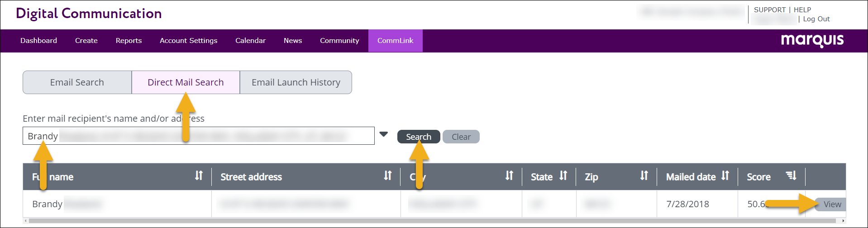This screenshot has width=868, height=228.
Task: Switch to the Email Search tab
Action: 77,82
